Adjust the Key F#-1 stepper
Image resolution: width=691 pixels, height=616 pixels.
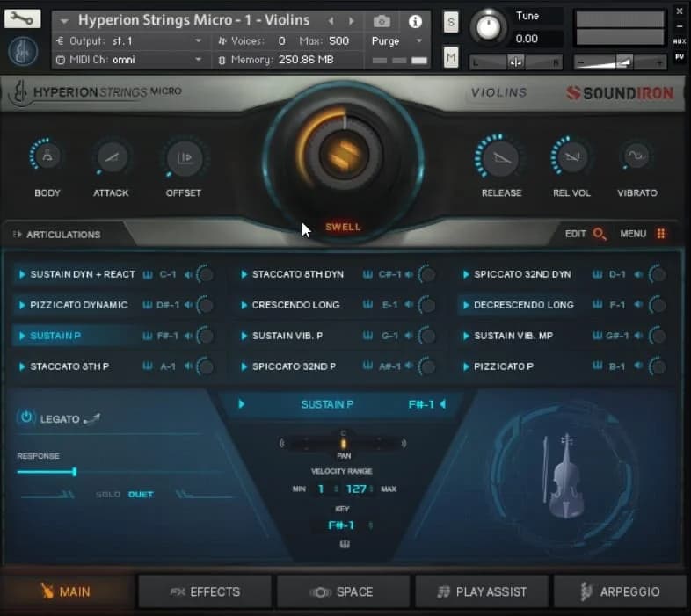pyautogui.click(x=371, y=525)
